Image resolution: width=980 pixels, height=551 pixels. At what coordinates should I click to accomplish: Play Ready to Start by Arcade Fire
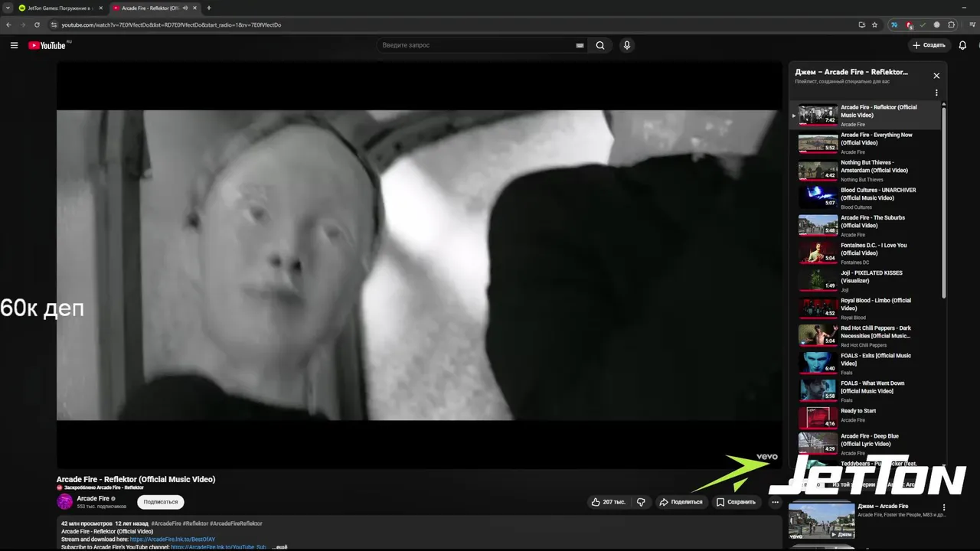866,418
